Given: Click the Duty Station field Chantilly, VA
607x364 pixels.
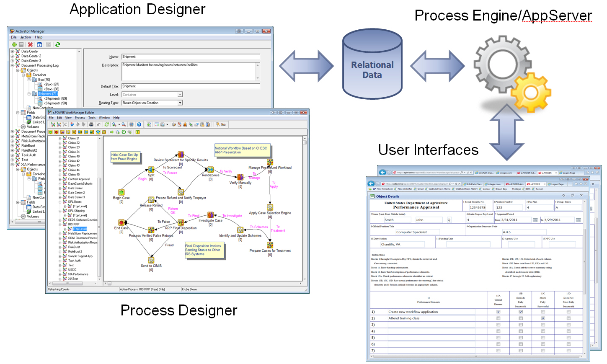Looking at the screenshot, I should coord(403,244).
